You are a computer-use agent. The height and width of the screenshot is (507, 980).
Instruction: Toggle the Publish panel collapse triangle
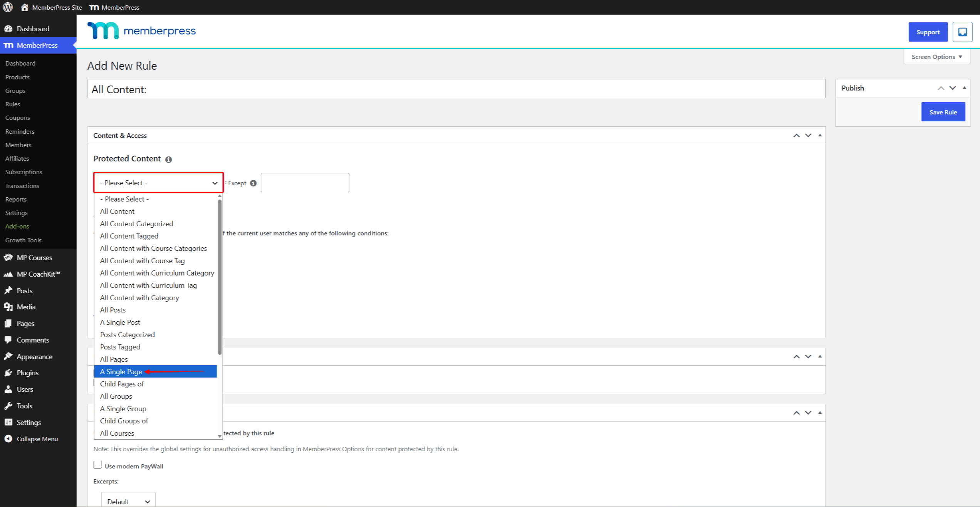click(965, 88)
